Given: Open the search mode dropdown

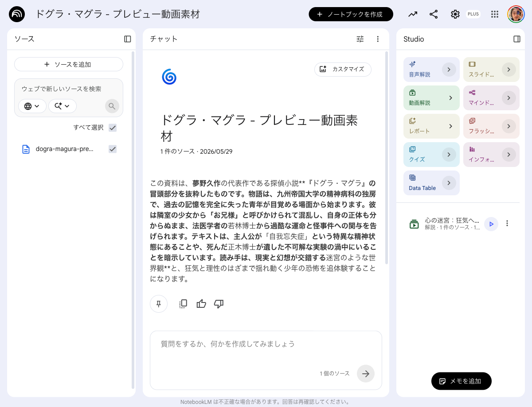Looking at the screenshot, I should (63, 106).
